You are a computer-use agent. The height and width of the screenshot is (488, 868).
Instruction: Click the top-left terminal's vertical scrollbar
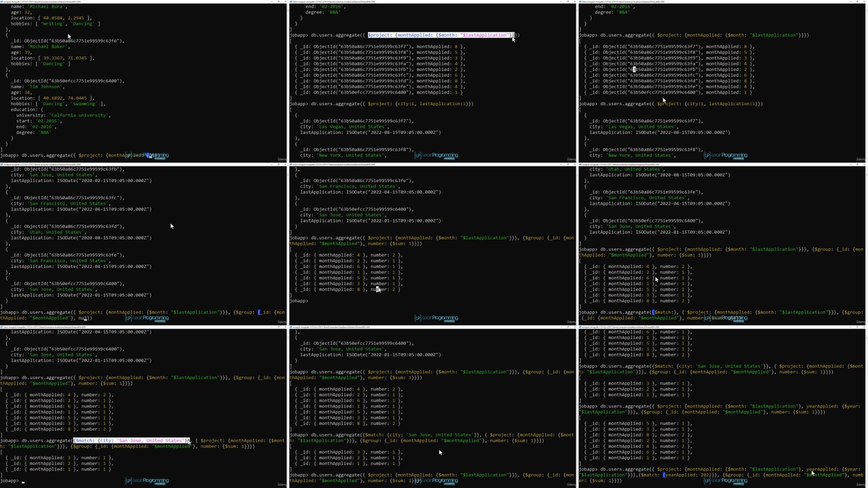click(x=287, y=82)
